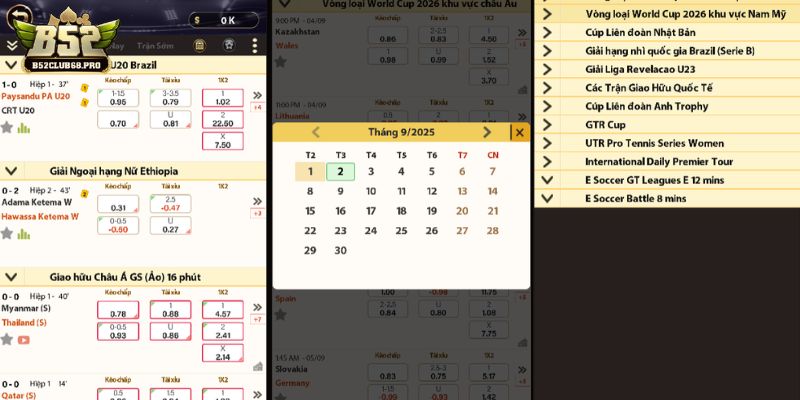Open stats chart for Adama Ketema W match
The image size is (800, 400).
coord(23,233)
